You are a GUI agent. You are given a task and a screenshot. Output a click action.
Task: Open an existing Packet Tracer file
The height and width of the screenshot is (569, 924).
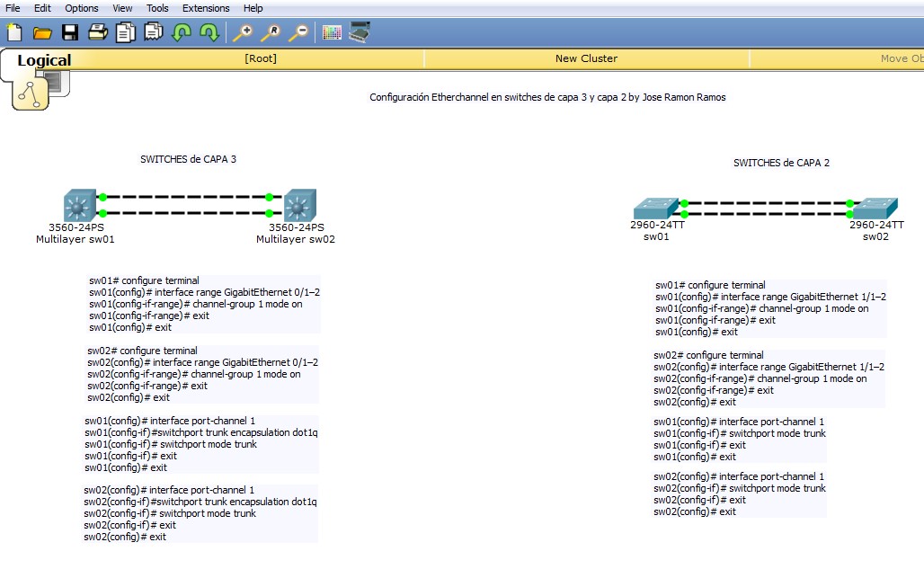(42, 31)
